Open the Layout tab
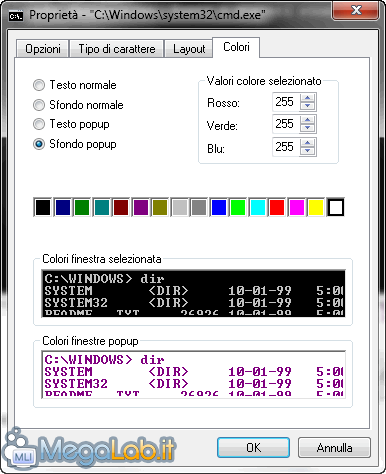The height and width of the screenshot is (474, 386). 189,49
